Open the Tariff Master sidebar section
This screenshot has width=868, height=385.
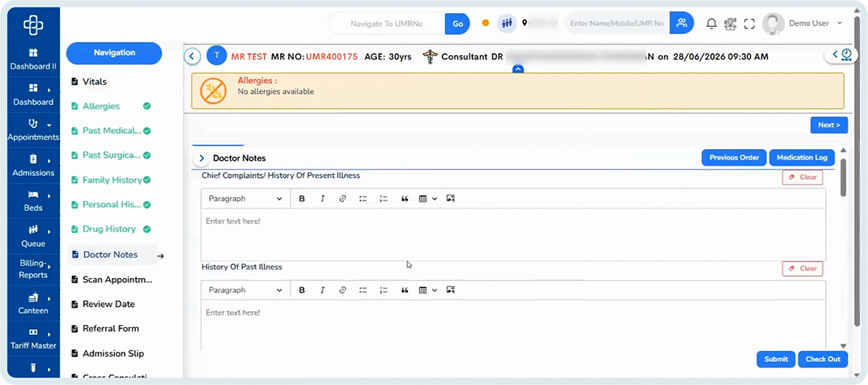[x=33, y=339]
